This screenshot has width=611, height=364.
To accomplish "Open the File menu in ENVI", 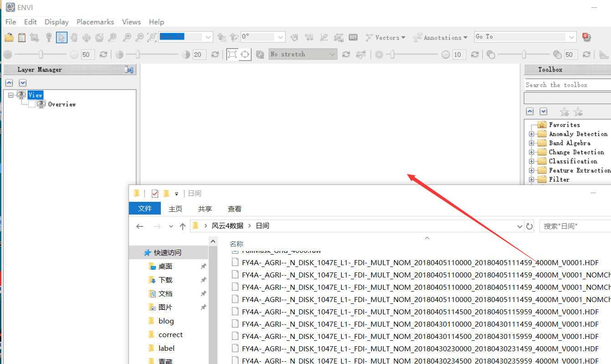I will point(10,22).
